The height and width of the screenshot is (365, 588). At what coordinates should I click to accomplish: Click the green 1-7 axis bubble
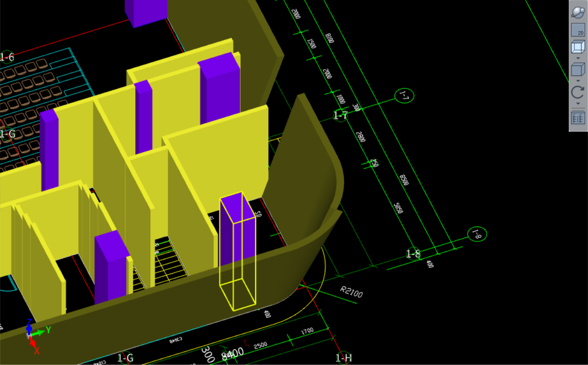(404, 96)
